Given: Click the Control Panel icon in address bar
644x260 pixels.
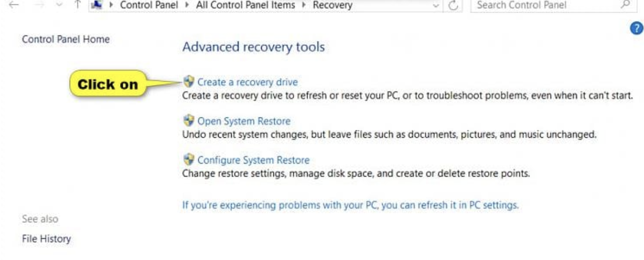Looking at the screenshot, I should point(96,5).
